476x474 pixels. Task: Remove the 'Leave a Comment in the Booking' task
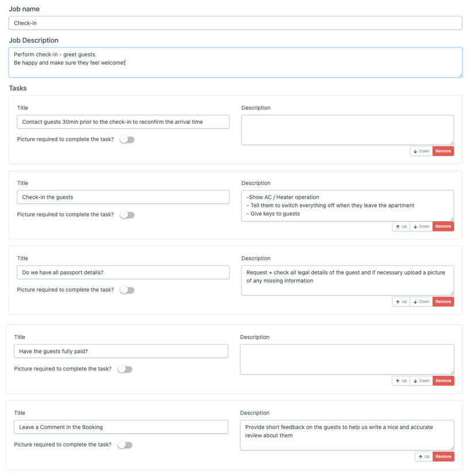tap(443, 456)
